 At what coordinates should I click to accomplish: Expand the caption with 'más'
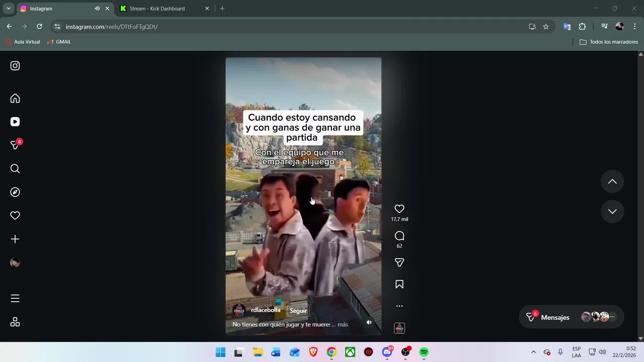tap(343, 325)
